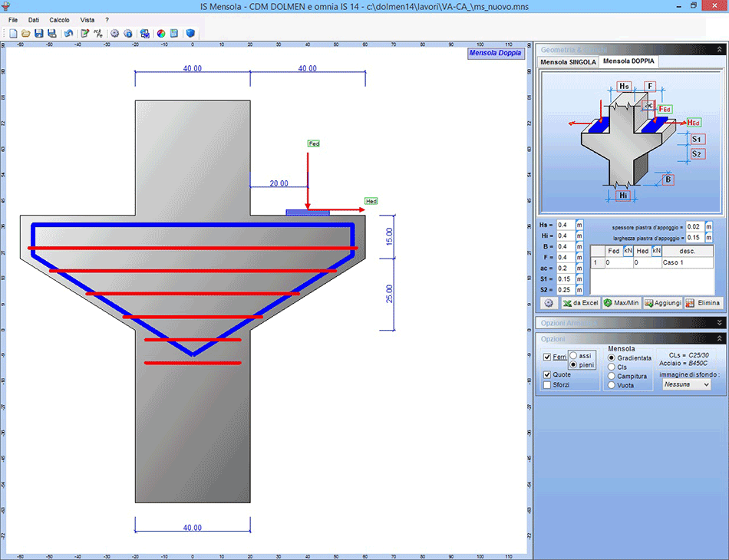The height and width of the screenshot is (560, 729).
Task: Toggle the Quote checkbox
Action: (x=547, y=374)
